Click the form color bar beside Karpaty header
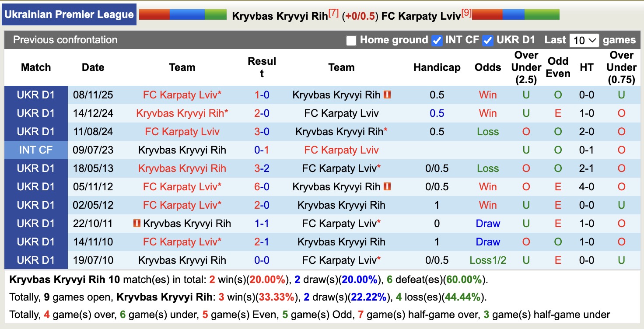644x329 pixels. (x=516, y=14)
